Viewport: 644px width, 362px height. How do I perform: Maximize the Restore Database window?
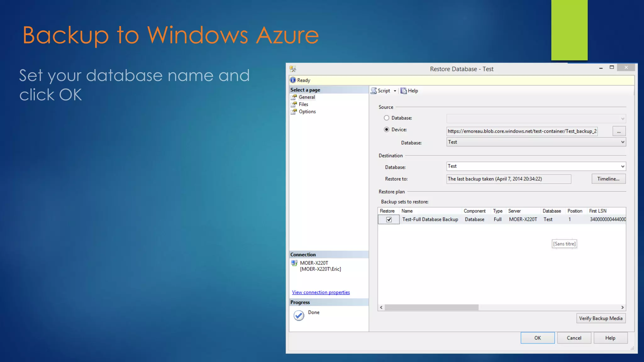(x=612, y=68)
